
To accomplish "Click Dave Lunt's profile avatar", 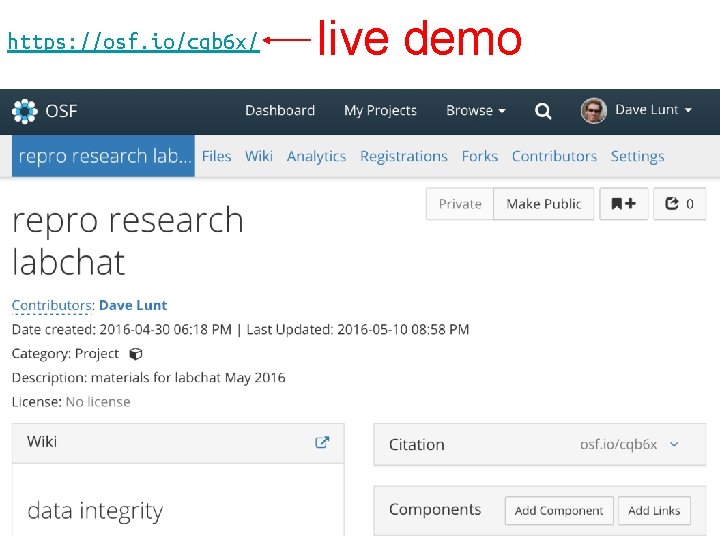I will (594, 111).
